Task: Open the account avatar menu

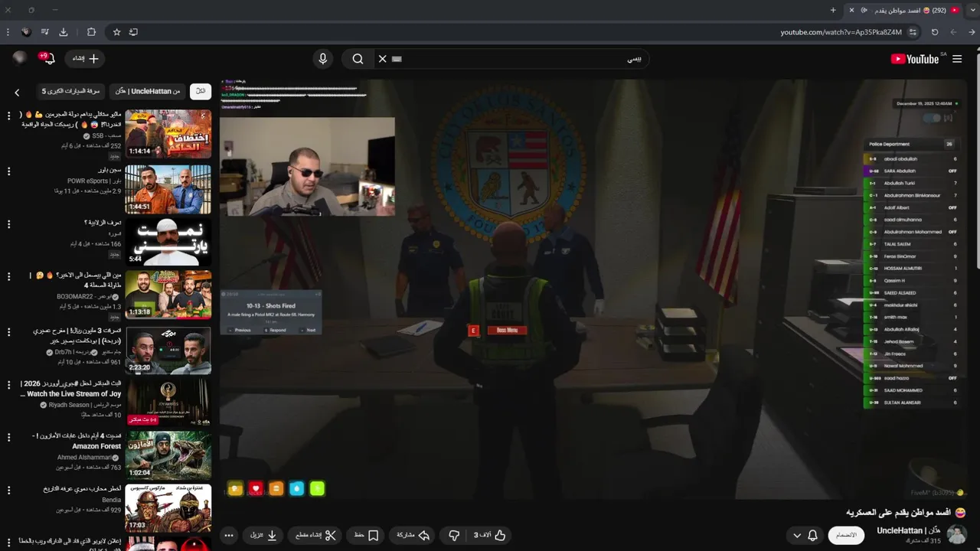Action: tap(20, 59)
